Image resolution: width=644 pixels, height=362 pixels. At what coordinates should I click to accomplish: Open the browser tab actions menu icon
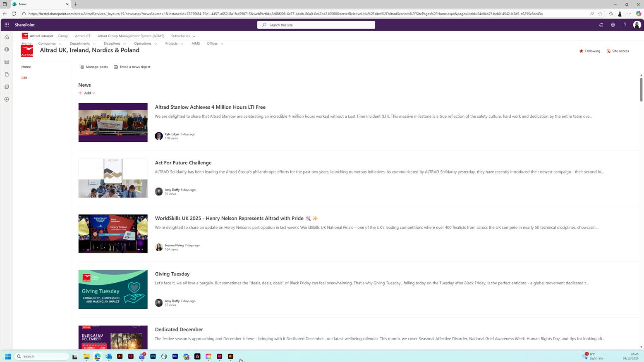(x=5, y=4)
